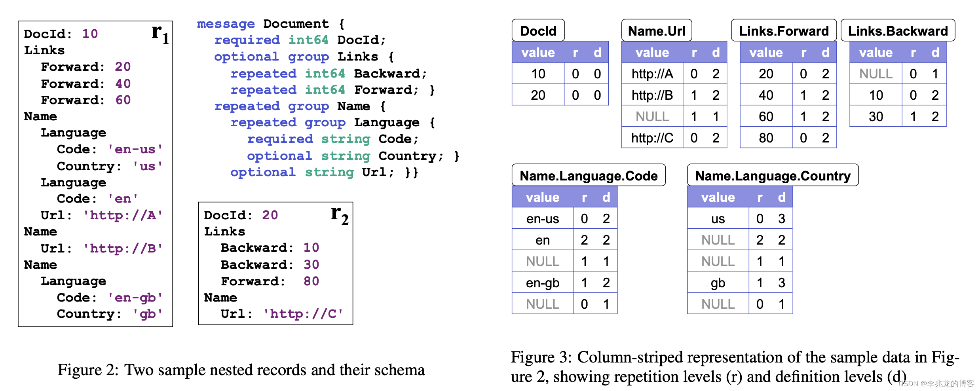This screenshot has width=980, height=391.
Task: Click 'Forward: 80' in record r2
Action: 270,281
